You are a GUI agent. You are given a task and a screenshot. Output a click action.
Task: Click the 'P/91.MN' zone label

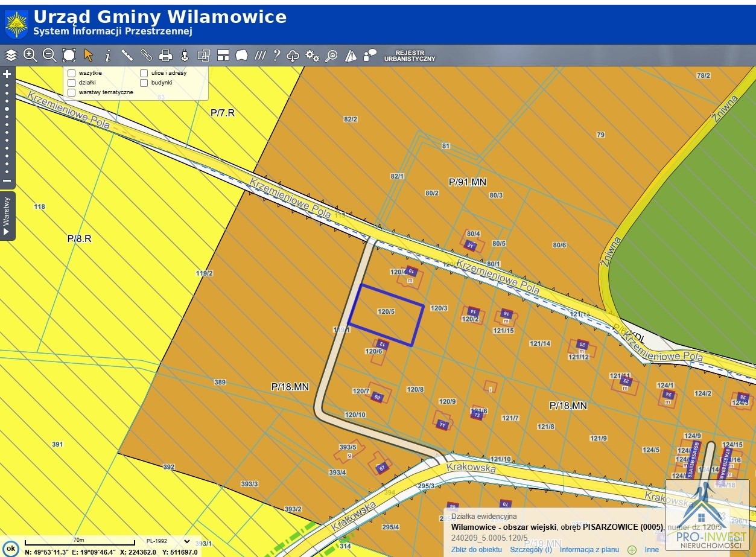[x=468, y=182]
